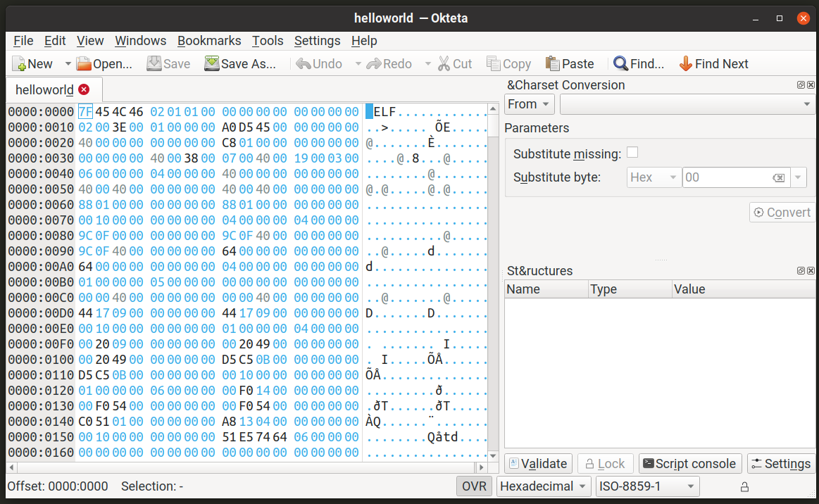Open the Tools menu

pos(268,41)
